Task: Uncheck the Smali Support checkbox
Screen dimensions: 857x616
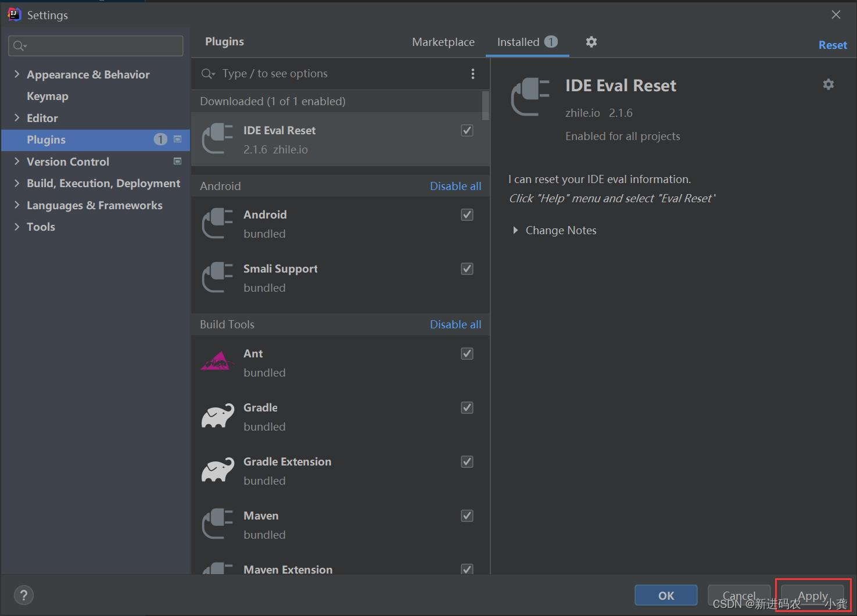Action: (x=467, y=268)
